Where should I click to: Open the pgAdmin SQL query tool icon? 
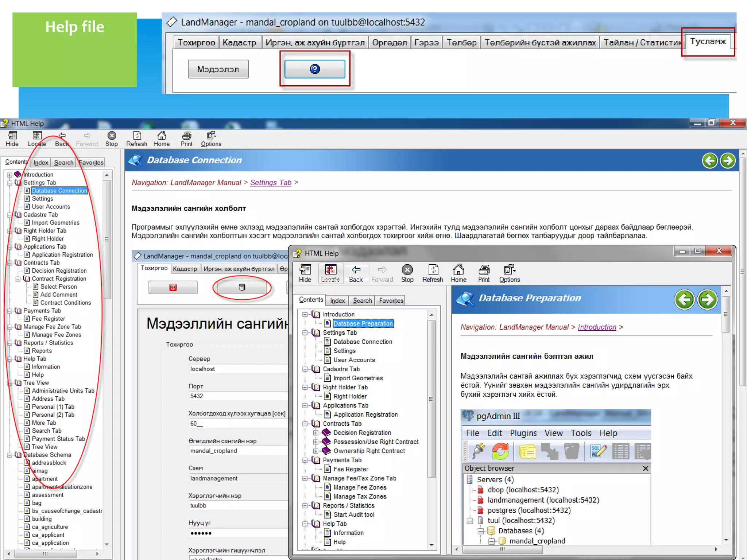(598, 451)
